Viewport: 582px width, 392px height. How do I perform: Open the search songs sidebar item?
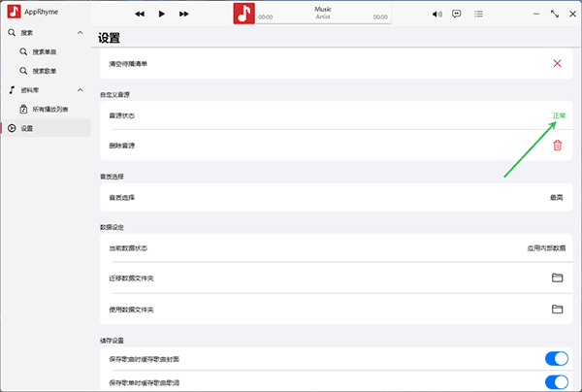tap(47, 52)
